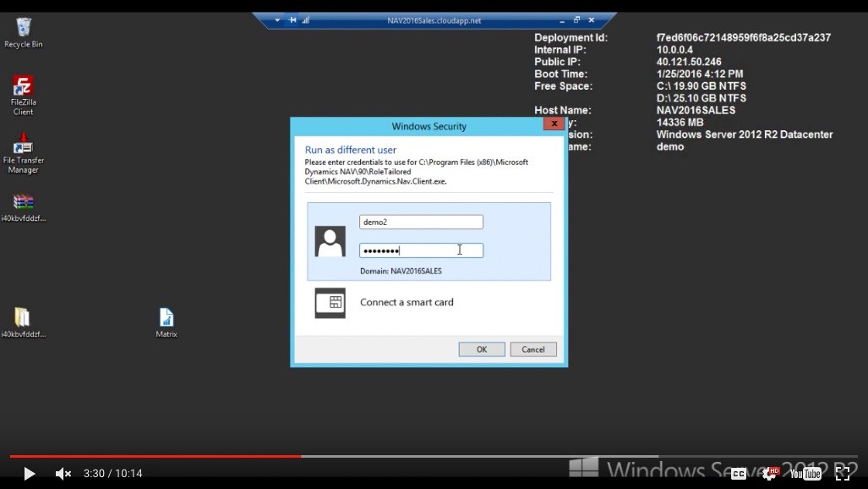
Task: Select the WinRAR archive i40kbvfddzf desktop icon
Action: pyautogui.click(x=24, y=208)
